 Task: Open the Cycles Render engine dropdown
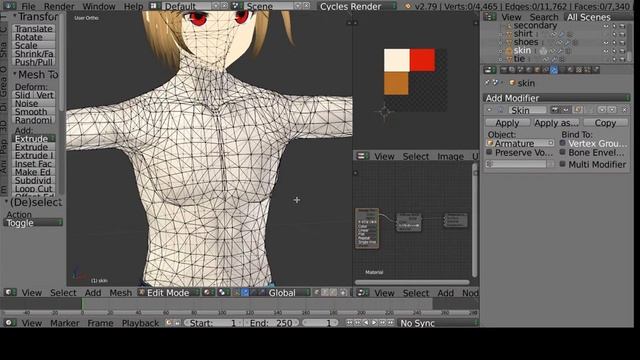pos(357,7)
